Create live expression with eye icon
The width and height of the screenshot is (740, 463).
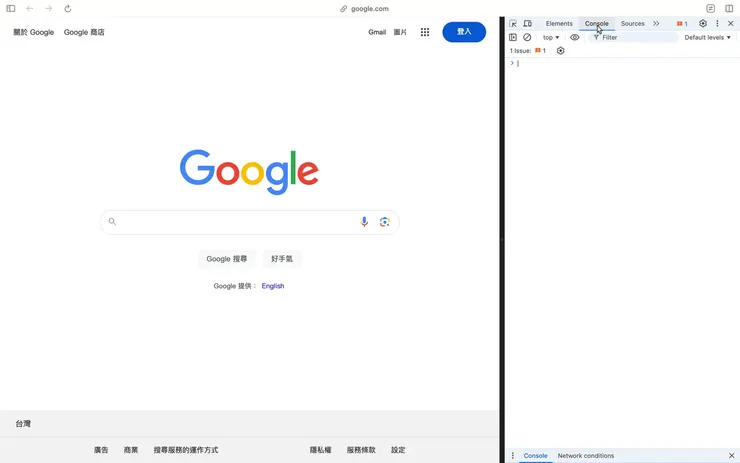pos(574,37)
